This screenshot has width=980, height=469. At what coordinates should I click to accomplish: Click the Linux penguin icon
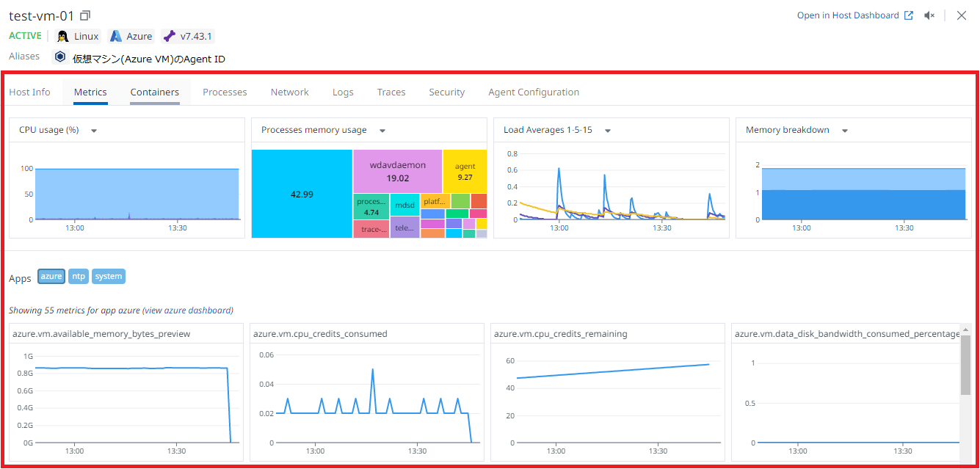(63, 36)
